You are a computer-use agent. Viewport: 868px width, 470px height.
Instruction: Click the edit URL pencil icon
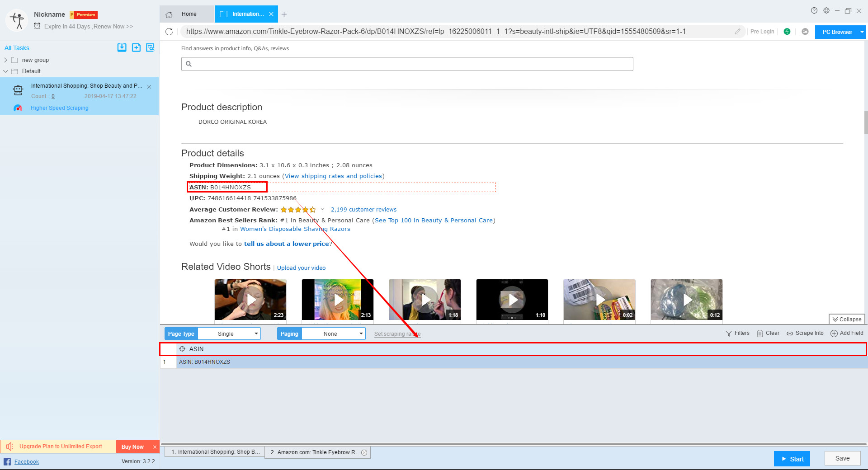(737, 32)
